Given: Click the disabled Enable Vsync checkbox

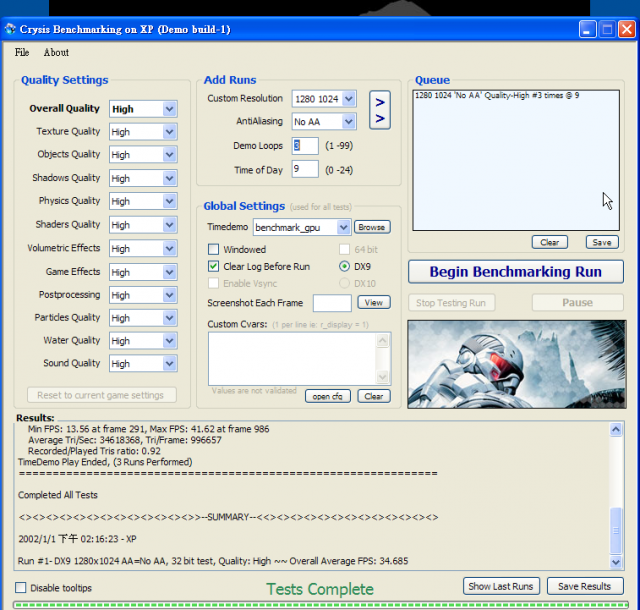Looking at the screenshot, I should tap(213, 283).
